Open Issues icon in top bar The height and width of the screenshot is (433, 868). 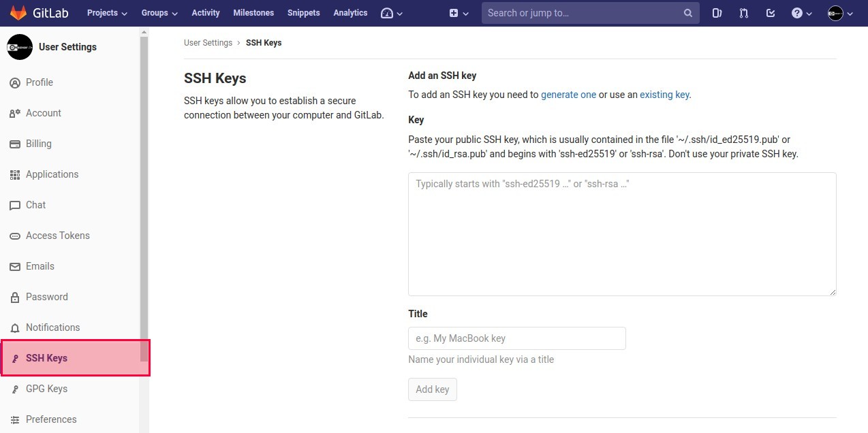[x=717, y=13]
